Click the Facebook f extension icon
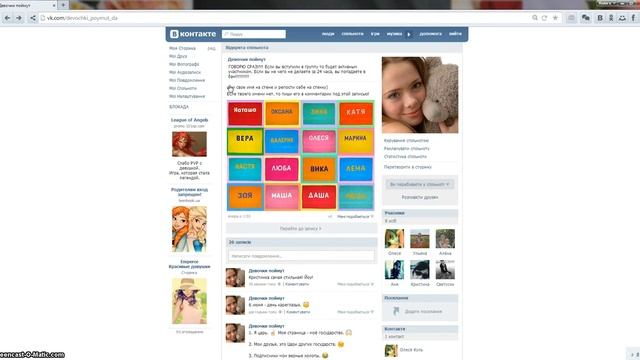 [x=633, y=18]
